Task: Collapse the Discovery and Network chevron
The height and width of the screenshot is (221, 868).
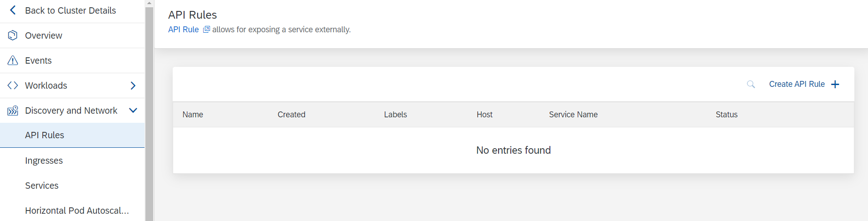Action: coord(133,110)
